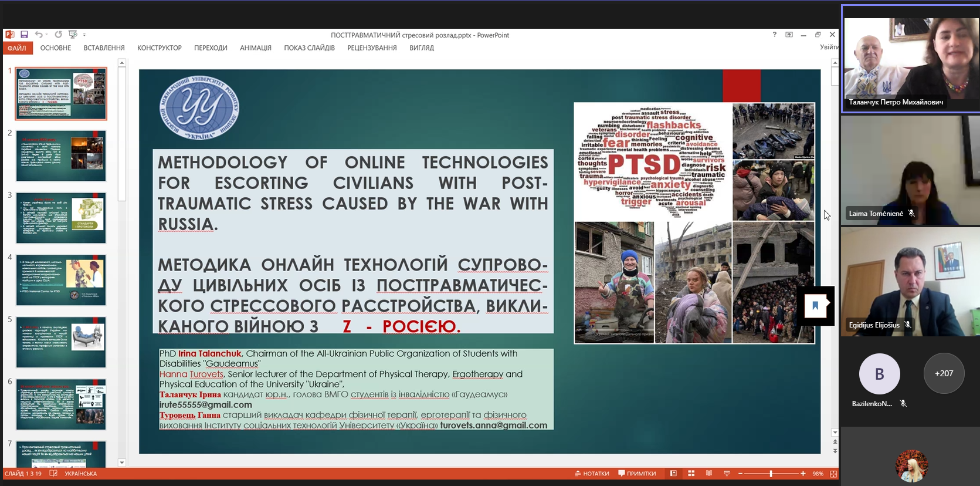Screen dimensions: 980x486
Task: Undo the last action with the Undo arrow
Action: coord(38,35)
